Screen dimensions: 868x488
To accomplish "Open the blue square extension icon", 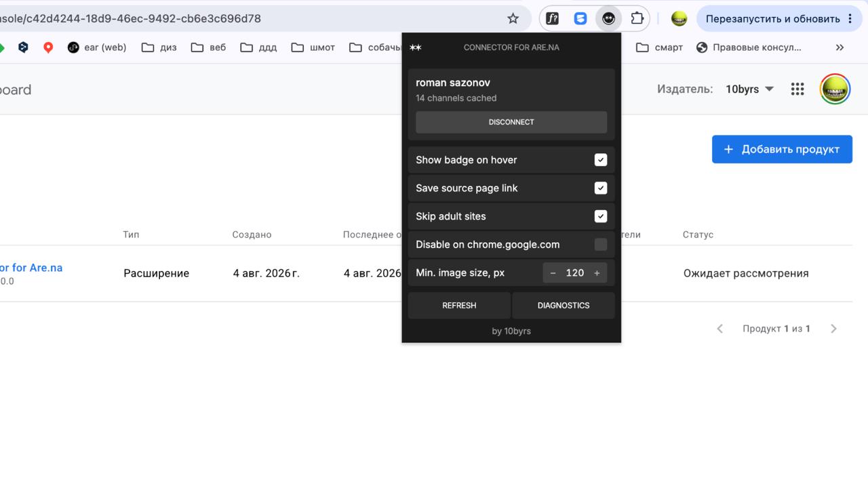I will [580, 19].
